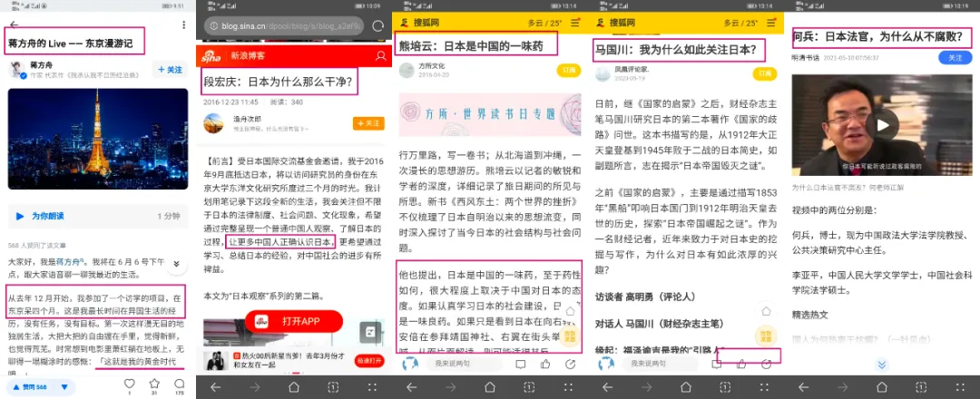Viewport: 980px width, 399px height.
Task: Tap the heart like icon in Zhihu bar
Action: tap(130, 385)
